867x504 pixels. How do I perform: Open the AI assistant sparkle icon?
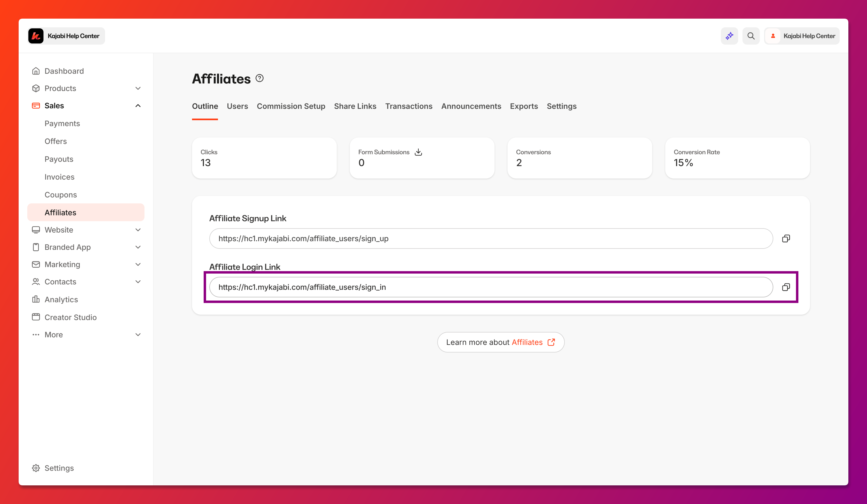[729, 36]
